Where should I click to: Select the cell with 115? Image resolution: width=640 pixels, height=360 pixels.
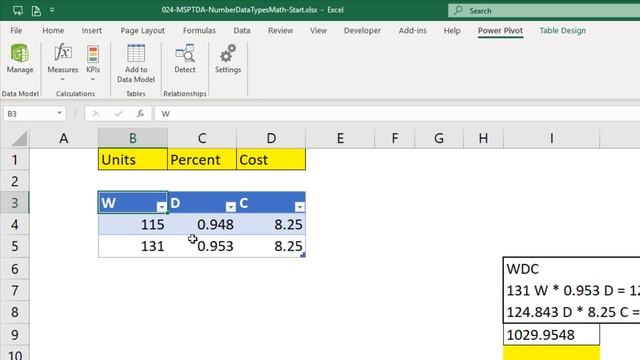tap(133, 224)
